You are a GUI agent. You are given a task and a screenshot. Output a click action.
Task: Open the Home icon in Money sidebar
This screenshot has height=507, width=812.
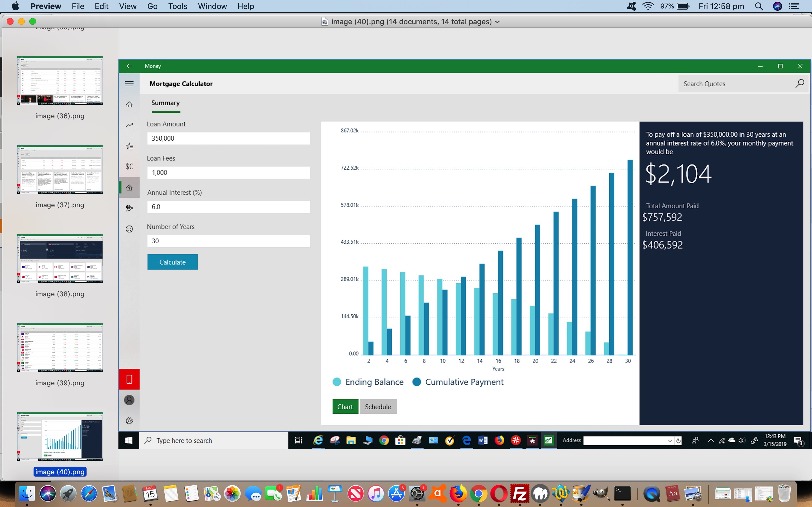click(x=129, y=104)
